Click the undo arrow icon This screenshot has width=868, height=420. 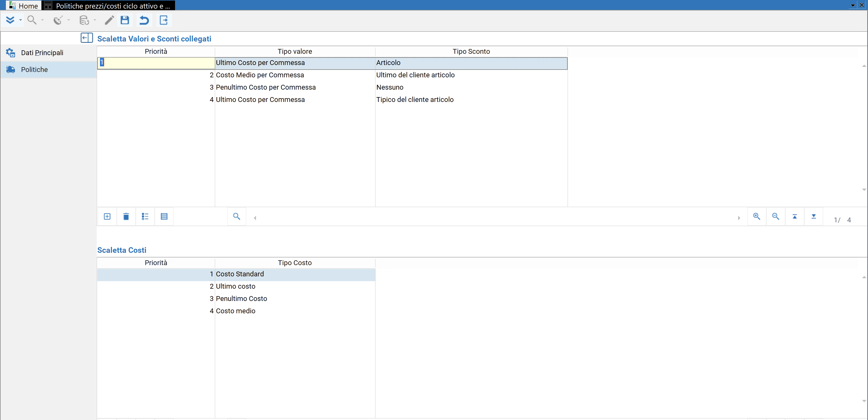point(144,20)
